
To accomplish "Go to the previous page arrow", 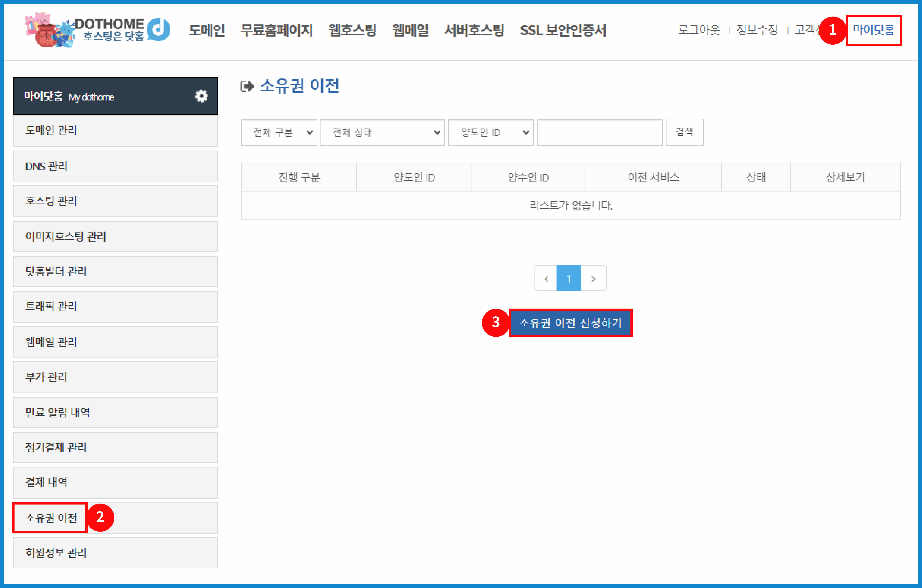I will pyautogui.click(x=546, y=278).
